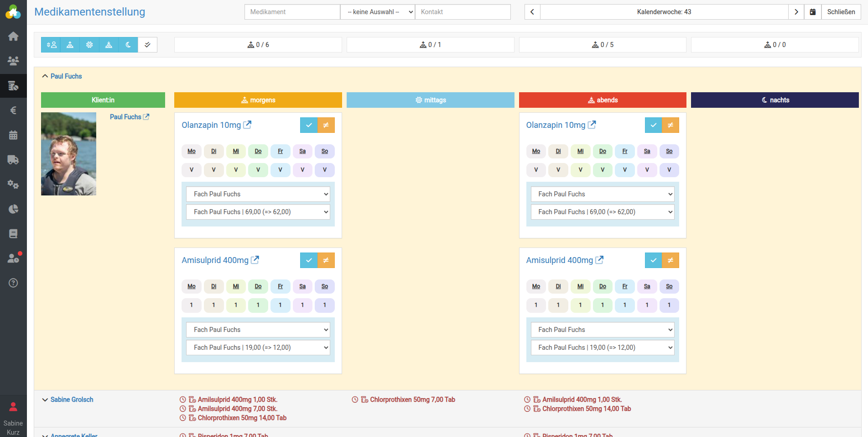
Task: Open the Euro finance icon in sidebar
Action: tap(13, 110)
